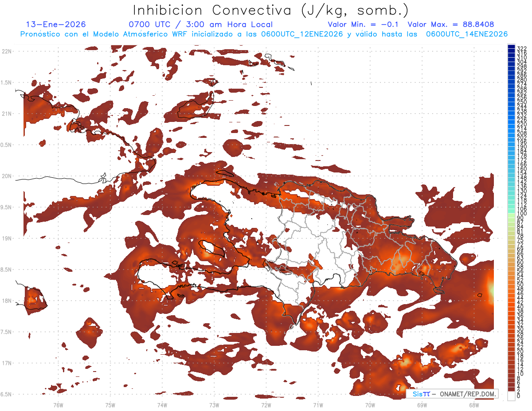Click the "0600UTC_14ENE2026" valid-until timestamp
This screenshot has width=532, height=411.
[x=467, y=34]
